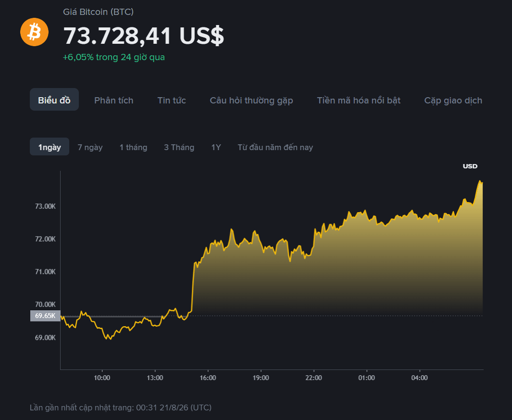The width and height of the screenshot is (512, 420).
Task: Click the 73.728,41 US$ price text
Action: pos(143,36)
